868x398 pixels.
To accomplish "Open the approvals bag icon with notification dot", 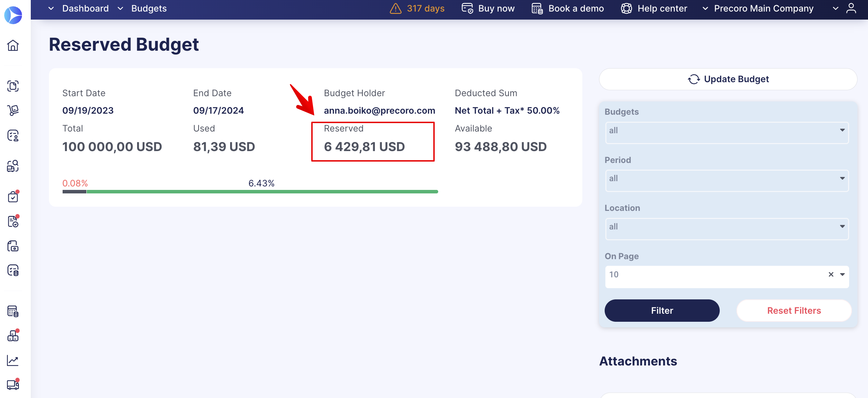I will point(13,196).
